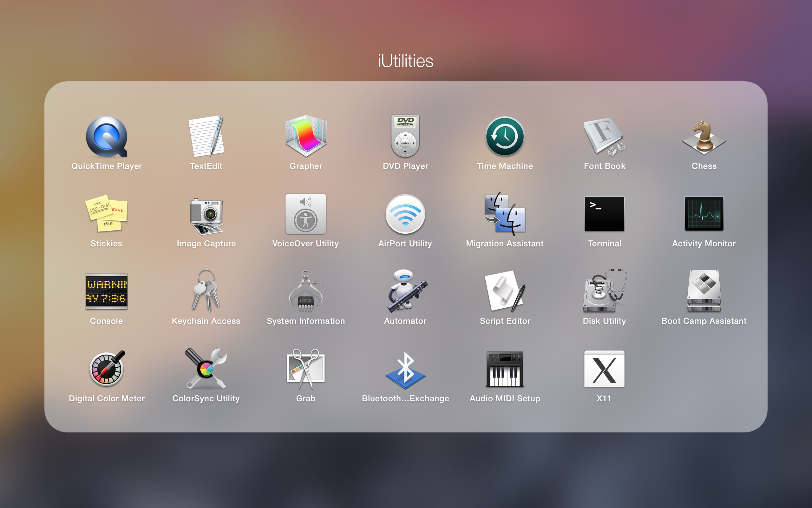Launch TextEdit from the folder
The width and height of the screenshot is (812, 508).
click(206, 136)
